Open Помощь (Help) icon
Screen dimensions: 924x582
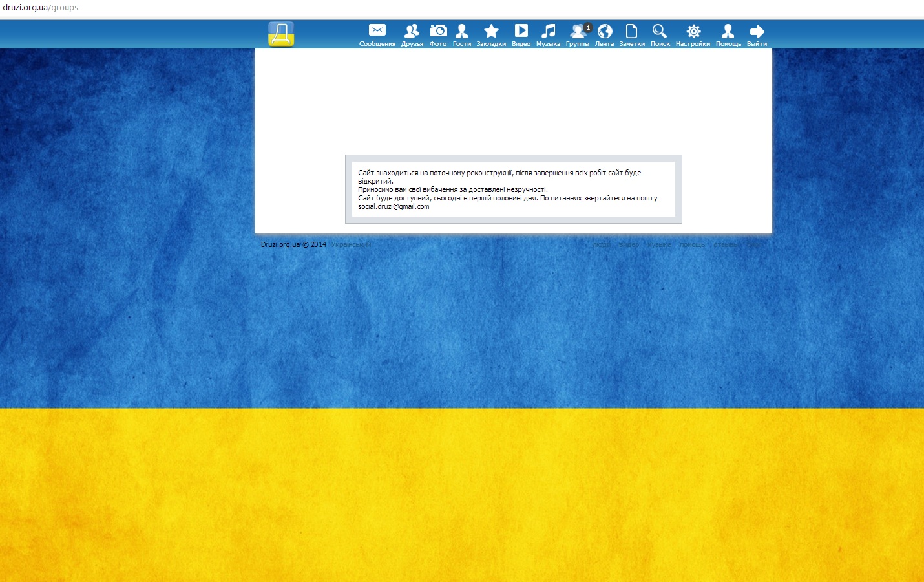(x=728, y=32)
